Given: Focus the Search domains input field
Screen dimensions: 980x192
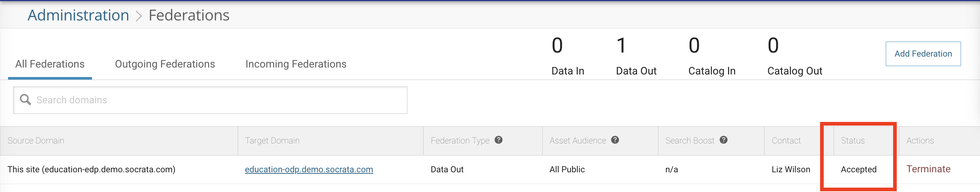Looking at the screenshot, I should (210, 100).
